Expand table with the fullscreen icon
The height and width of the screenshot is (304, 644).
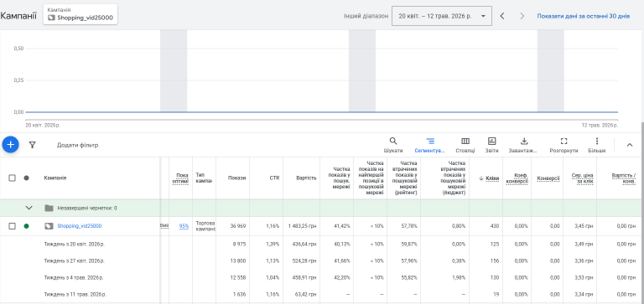point(563,142)
